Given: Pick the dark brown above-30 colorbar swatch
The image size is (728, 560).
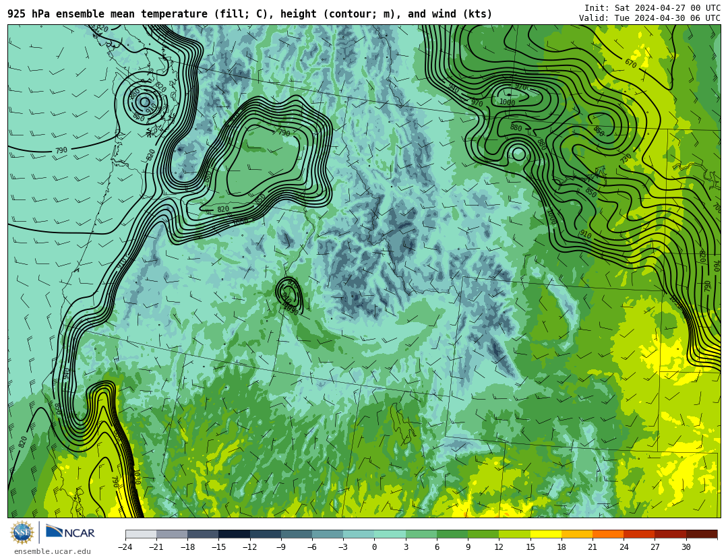Looking at the screenshot, I should pyautogui.click(x=702, y=534).
